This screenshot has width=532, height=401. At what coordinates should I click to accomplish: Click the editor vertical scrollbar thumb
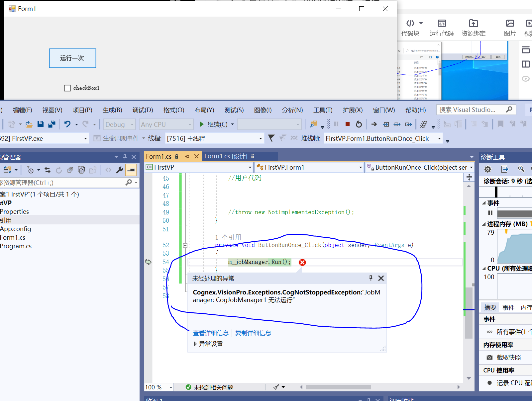pos(469,313)
